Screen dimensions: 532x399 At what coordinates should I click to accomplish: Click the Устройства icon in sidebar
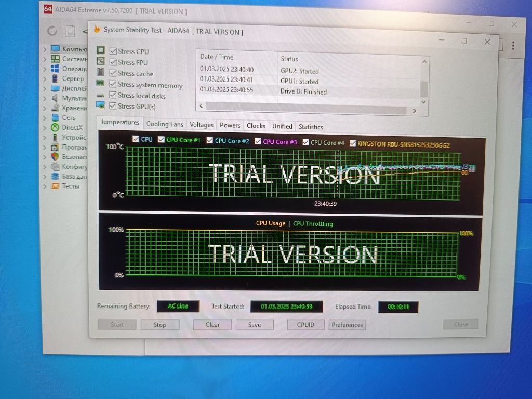pos(55,137)
